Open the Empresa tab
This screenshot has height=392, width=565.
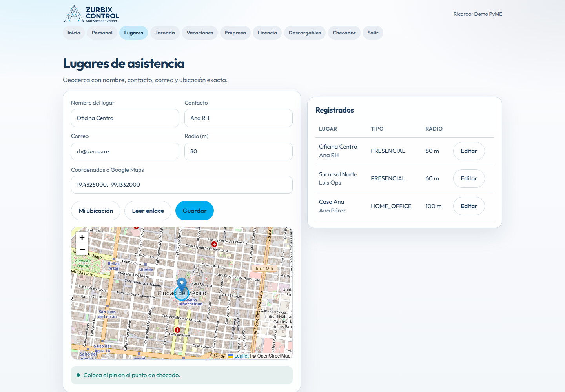(x=235, y=33)
